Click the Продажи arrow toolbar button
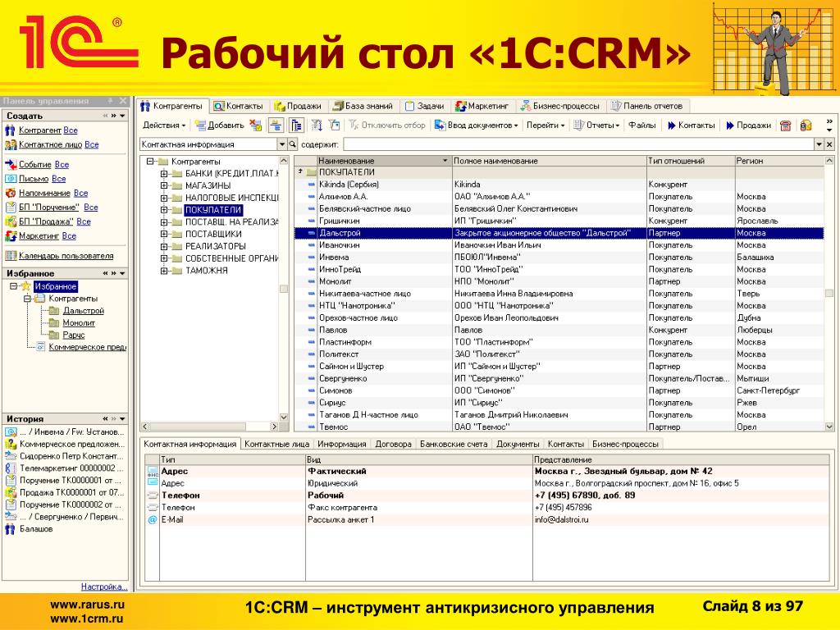The height and width of the screenshot is (630, 840). 748,126
